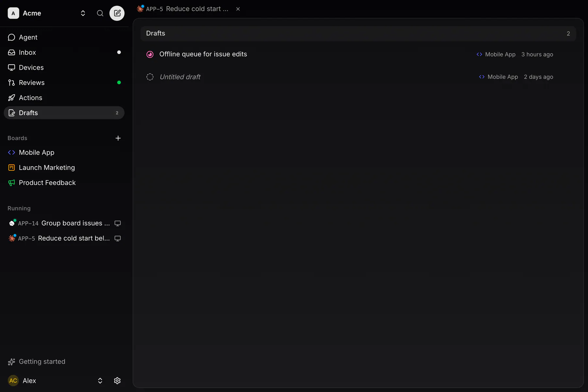Click the Acme workspace avatar icon
This screenshot has width=588, height=392.
click(x=13, y=13)
